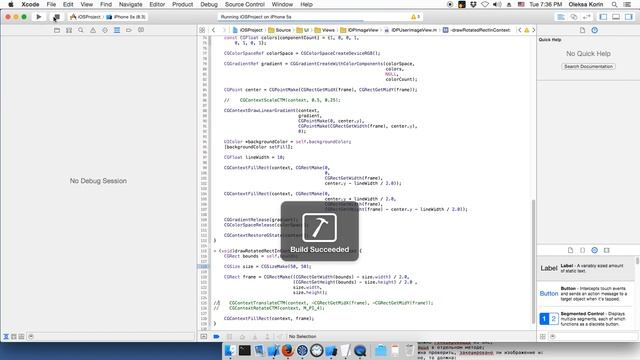
Task: Hide the debug area toggle button
Action: click(204, 336)
